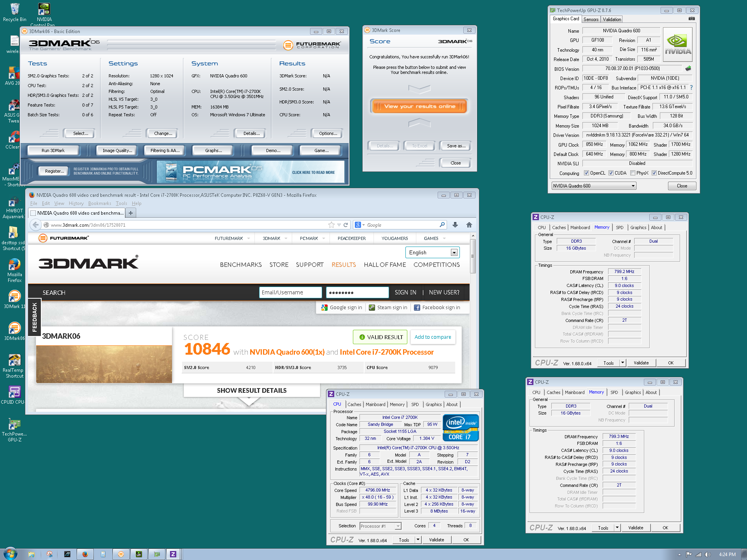Open NVIDIA Quadro 600 GPU selector dropdown
747x560 pixels.
tap(594, 185)
